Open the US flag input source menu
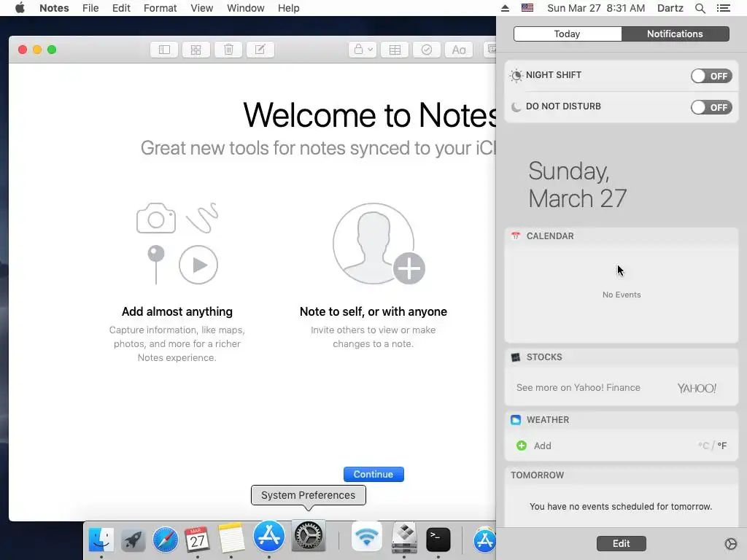Screen dimensions: 747x560 point(527,8)
